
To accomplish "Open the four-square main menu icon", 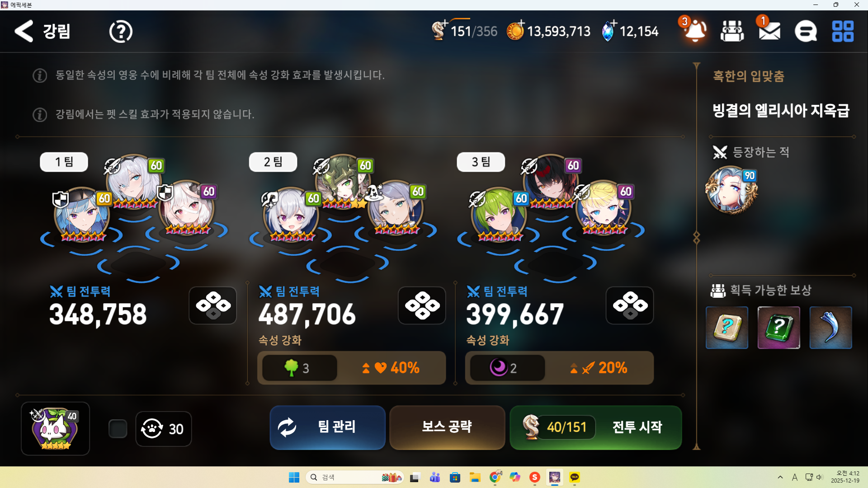I will click(x=843, y=31).
